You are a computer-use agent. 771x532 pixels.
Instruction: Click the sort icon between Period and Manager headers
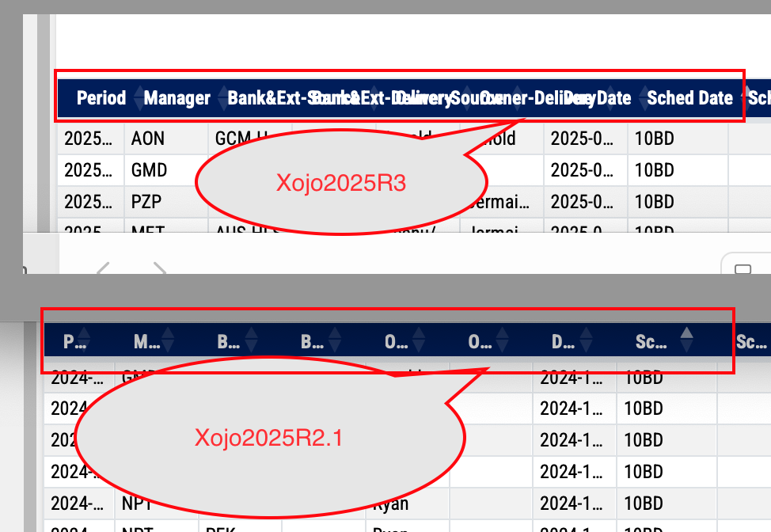[140, 98]
